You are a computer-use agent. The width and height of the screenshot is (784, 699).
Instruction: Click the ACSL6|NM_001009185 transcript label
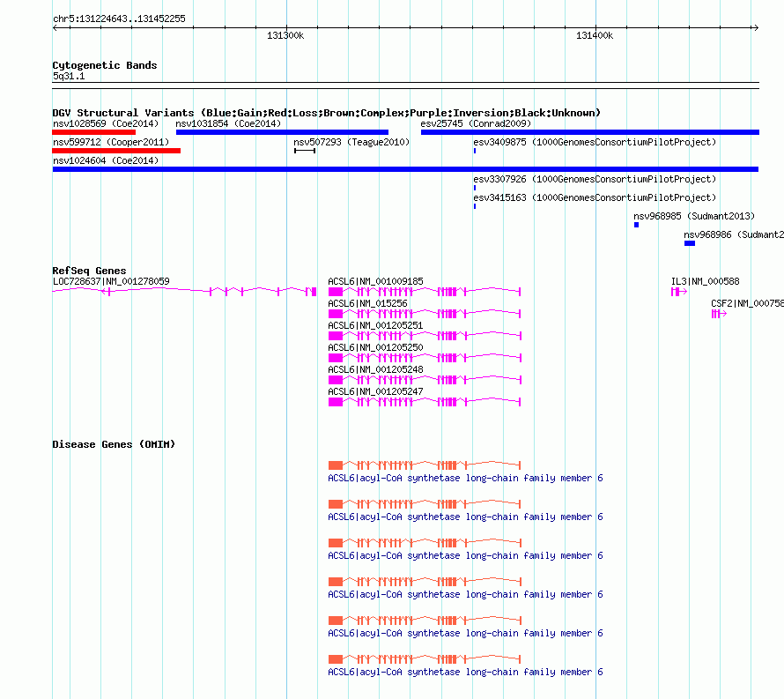pyautogui.click(x=375, y=281)
